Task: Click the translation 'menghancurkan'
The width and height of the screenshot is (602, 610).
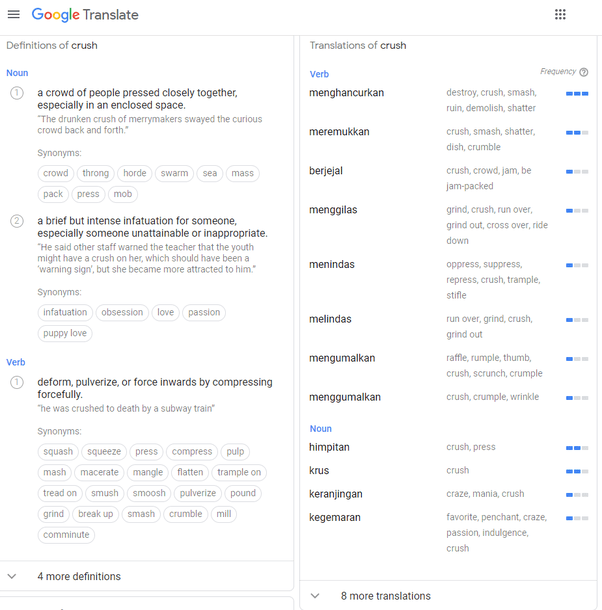Action: pyautogui.click(x=346, y=93)
